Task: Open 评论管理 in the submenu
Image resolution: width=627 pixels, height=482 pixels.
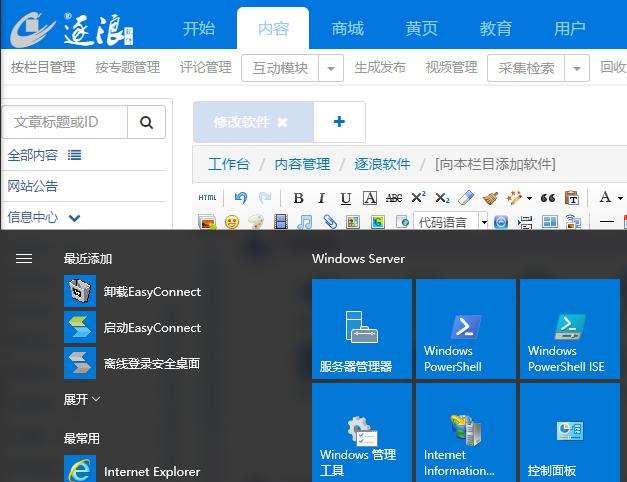Action: pos(206,67)
